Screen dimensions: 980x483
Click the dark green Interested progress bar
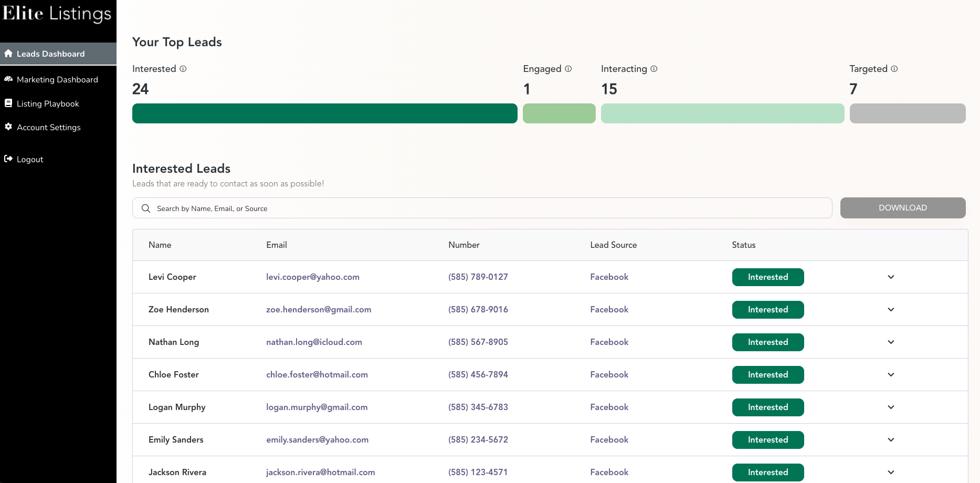324,113
